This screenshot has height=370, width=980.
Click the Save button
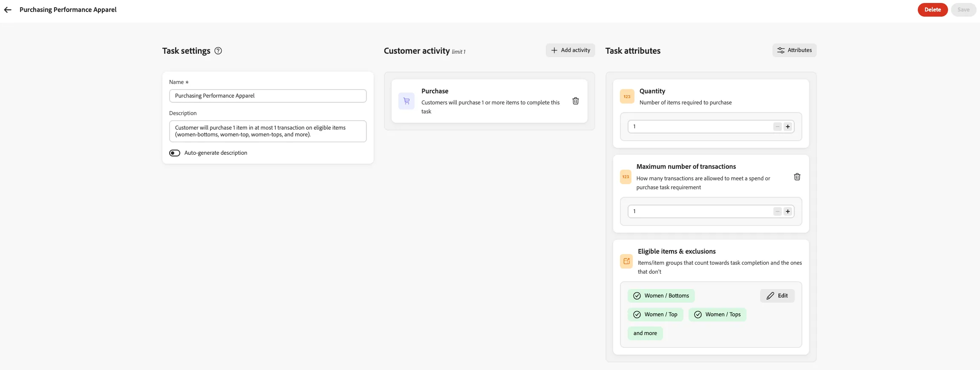[x=963, y=10]
